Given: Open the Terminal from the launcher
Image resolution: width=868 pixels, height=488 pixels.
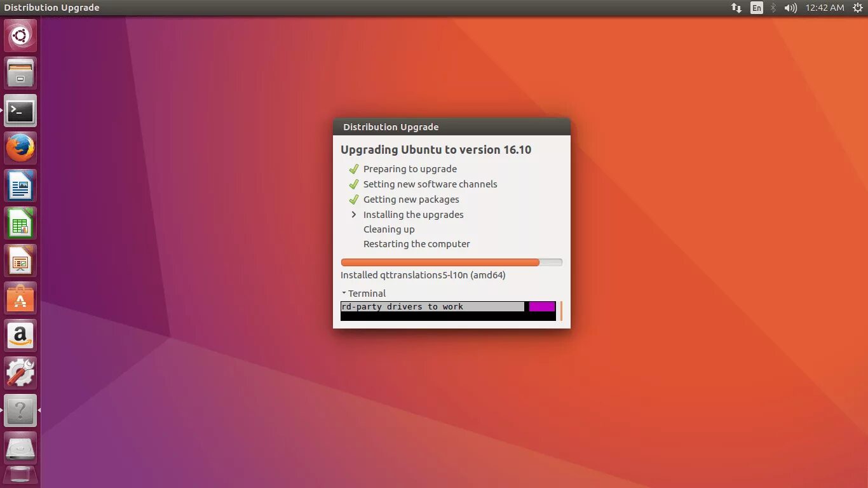Looking at the screenshot, I should [20, 111].
